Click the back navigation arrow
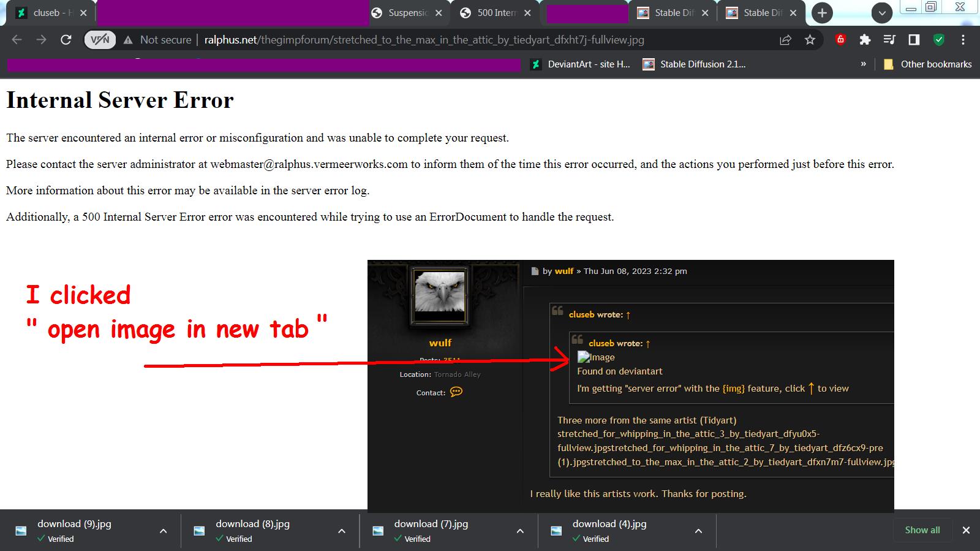Viewport: 980px width, 551px height. pyautogui.click(x=17, y=40)
